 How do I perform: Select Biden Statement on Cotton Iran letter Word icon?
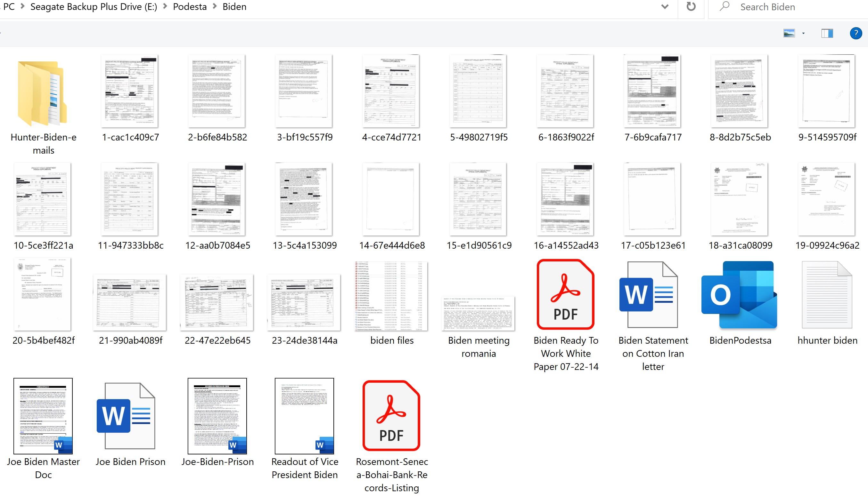coord(649,294)
